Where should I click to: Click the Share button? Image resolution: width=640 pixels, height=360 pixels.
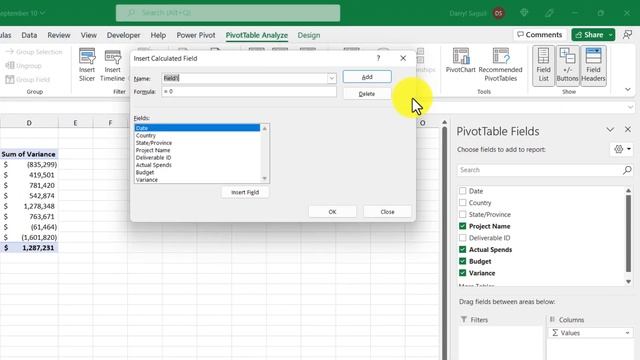(x=589, y=35)
